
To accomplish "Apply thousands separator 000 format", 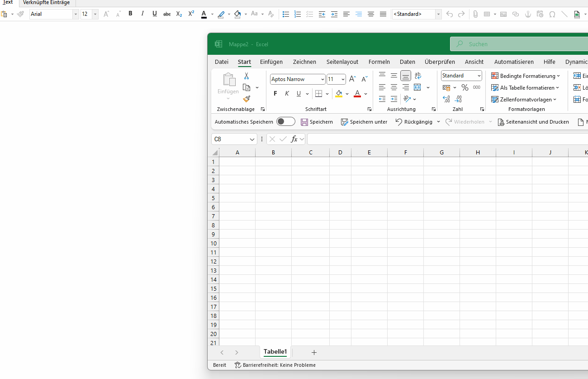I will coord(477,87).
